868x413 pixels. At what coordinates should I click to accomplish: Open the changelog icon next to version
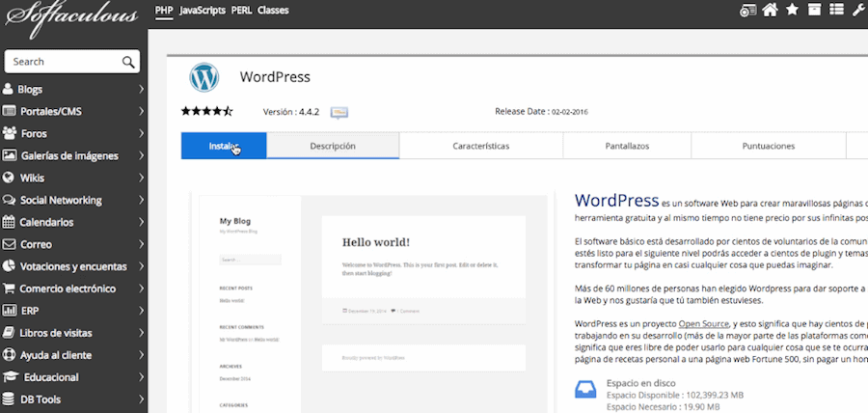pos(339,112)
